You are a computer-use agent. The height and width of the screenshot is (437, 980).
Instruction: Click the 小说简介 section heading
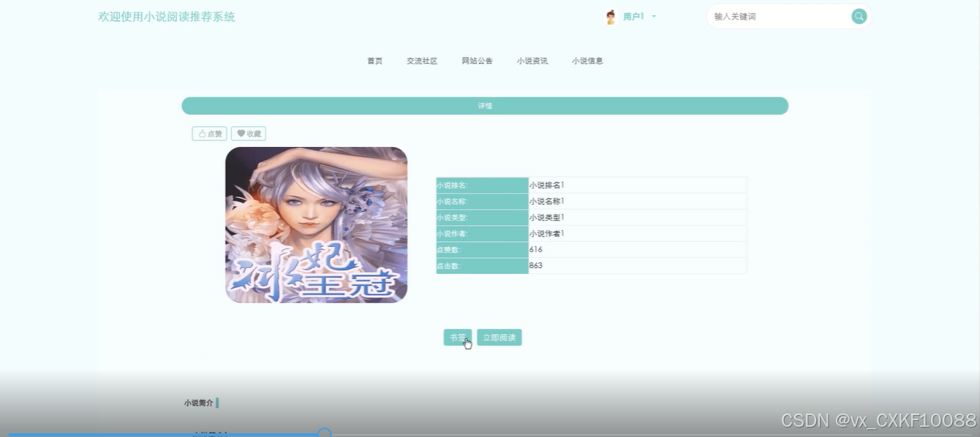click(x=199, y=403)
